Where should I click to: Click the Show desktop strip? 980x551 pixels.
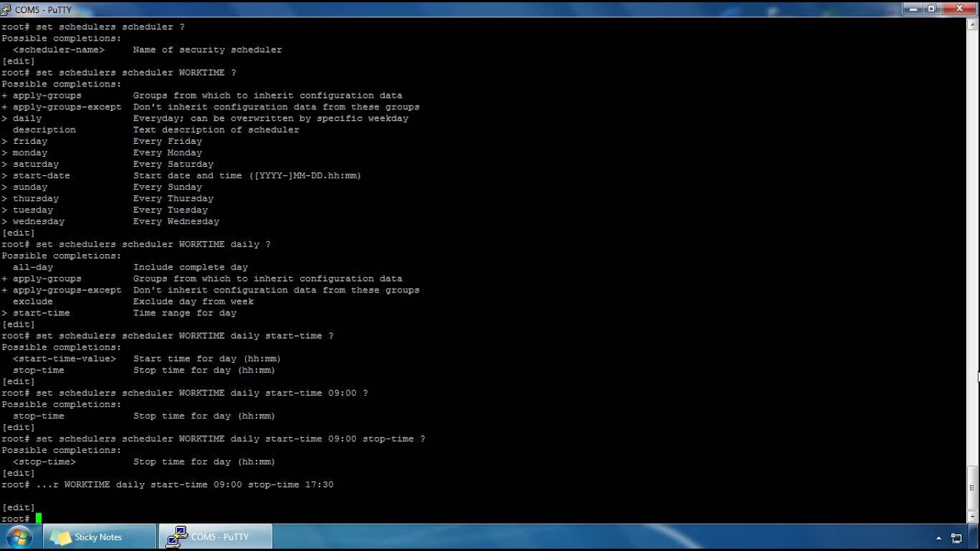(975, 537)
